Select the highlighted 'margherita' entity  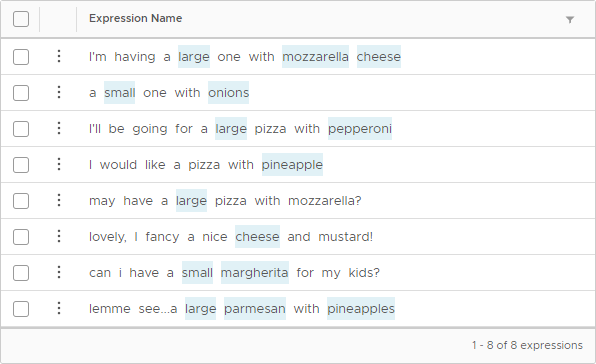coord(255,272)
